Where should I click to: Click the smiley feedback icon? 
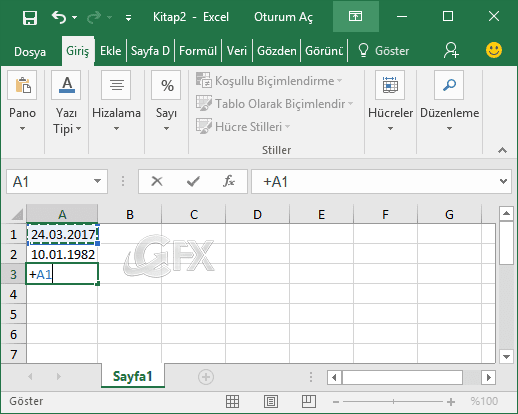point(494,50)
